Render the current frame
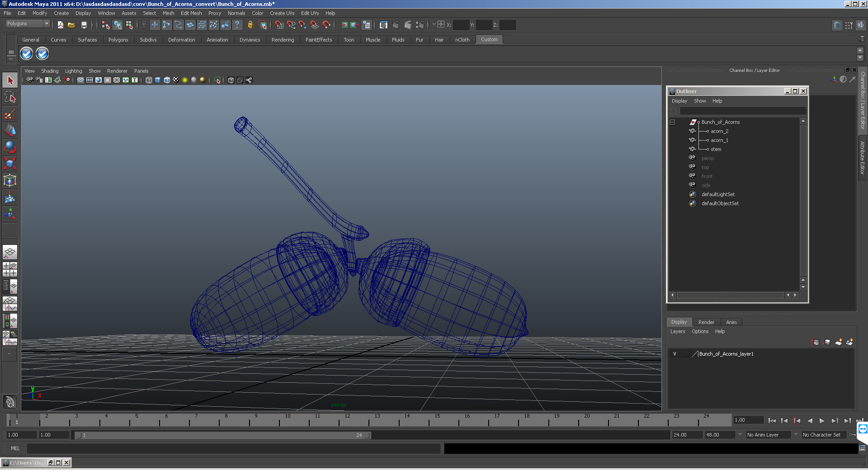868x470 pixels. [x=396, y=25]
